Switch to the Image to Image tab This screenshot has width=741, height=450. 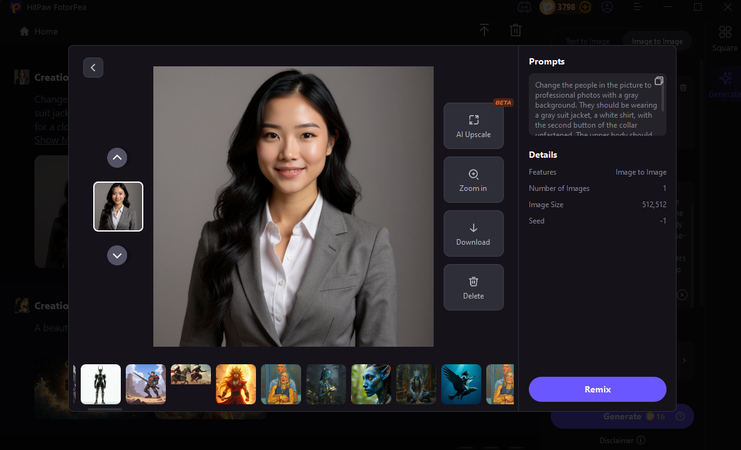[x=656, y=41]
